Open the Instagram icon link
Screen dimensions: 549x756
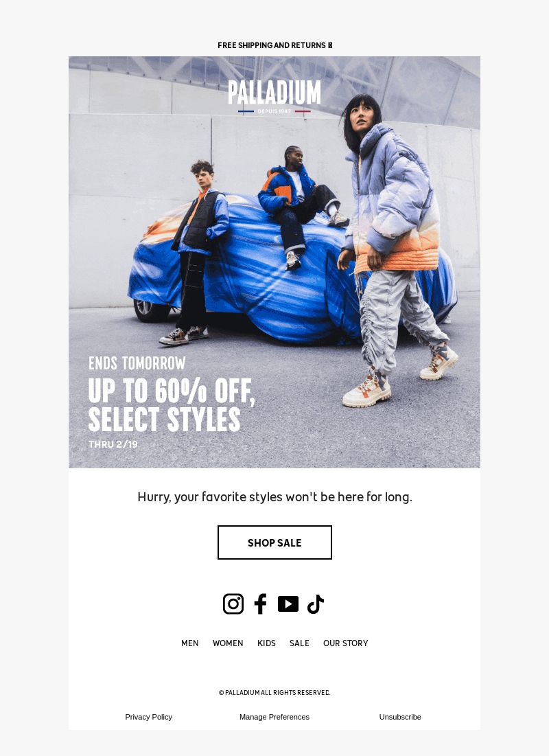233,604
